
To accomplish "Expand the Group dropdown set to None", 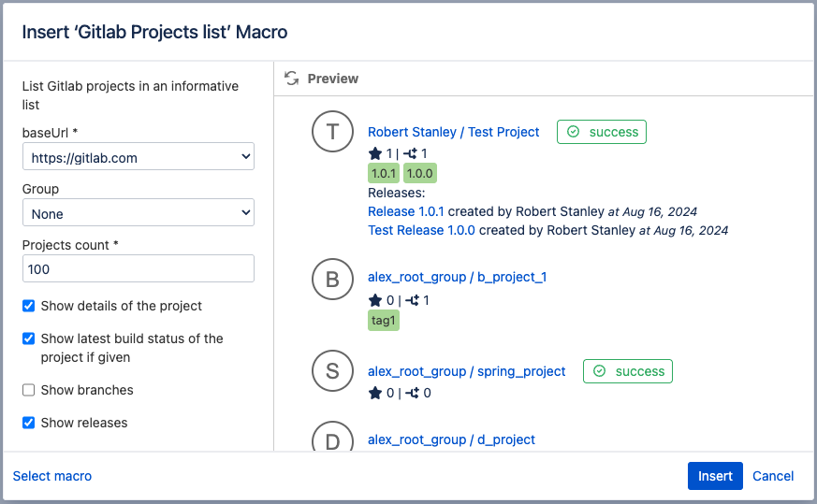I will [139, 213].
